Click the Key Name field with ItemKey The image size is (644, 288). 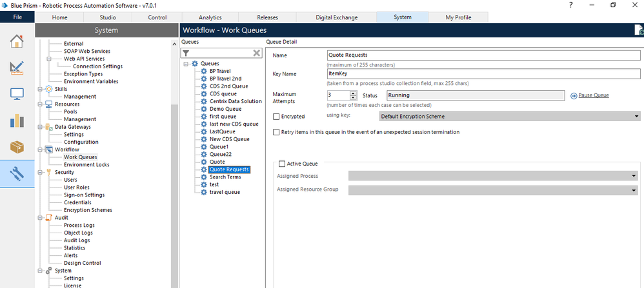pyautogui.click(x=483, y=74)
